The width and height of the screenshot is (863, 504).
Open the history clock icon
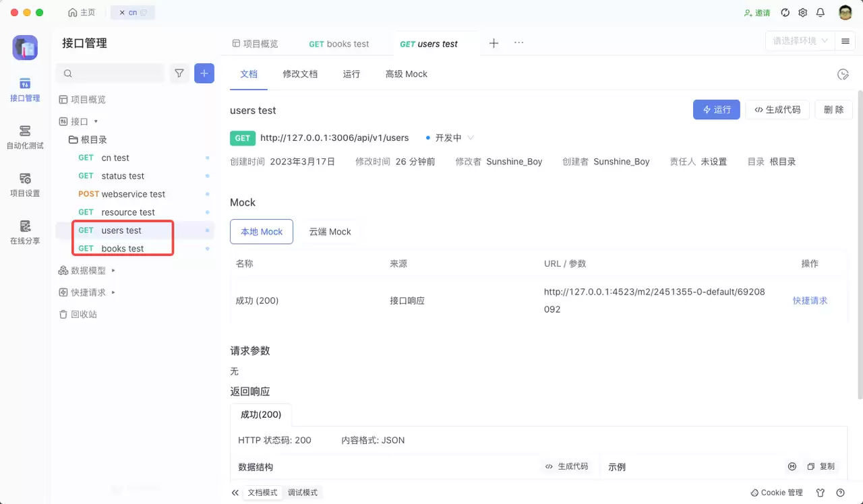pos(843,74)
